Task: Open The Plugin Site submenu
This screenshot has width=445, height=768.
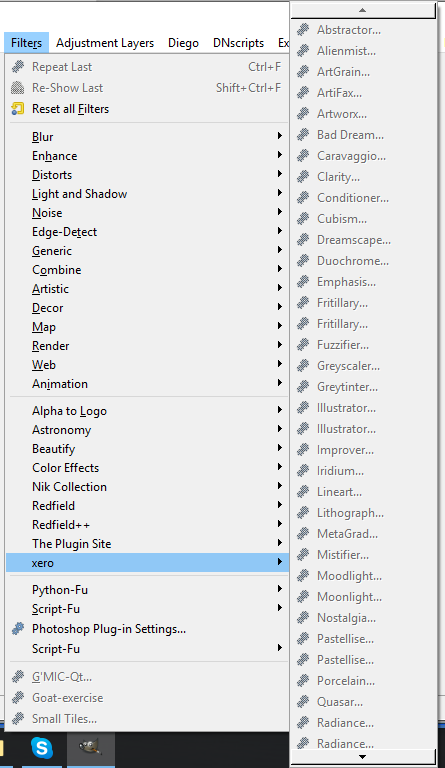Action: point(147,544)
